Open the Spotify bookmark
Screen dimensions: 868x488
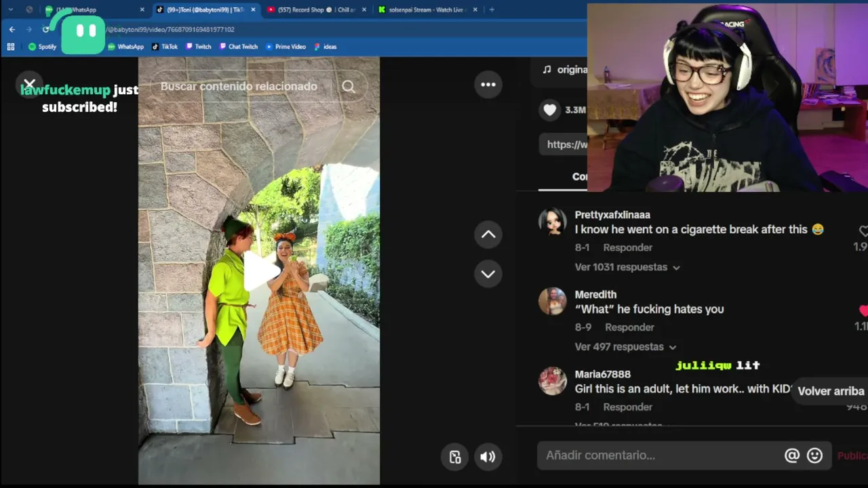43,47
